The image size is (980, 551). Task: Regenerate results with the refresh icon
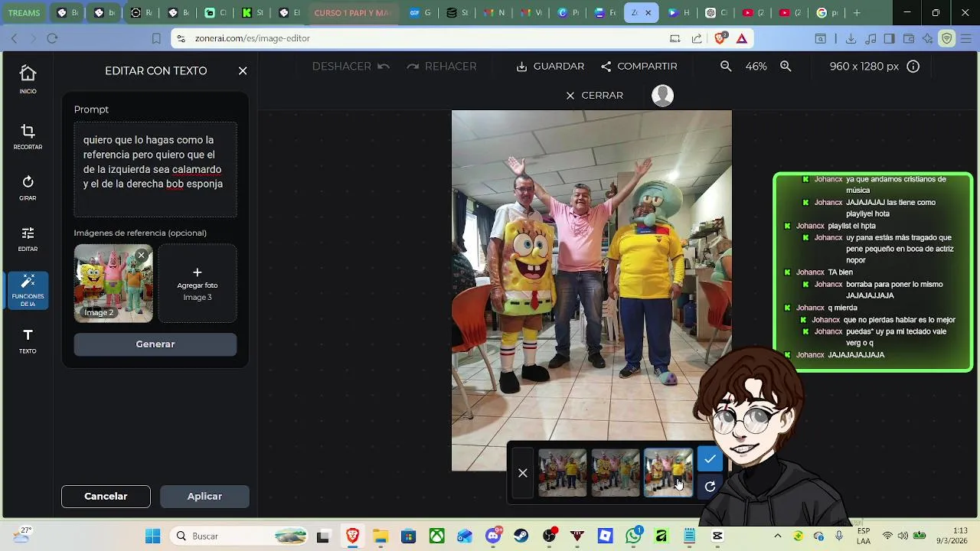point(710,487)
